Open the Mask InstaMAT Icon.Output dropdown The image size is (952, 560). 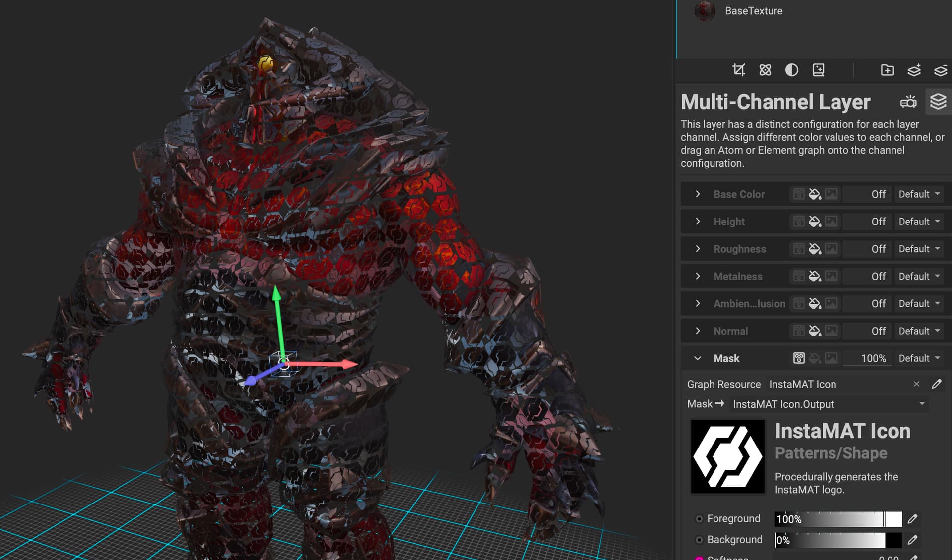829,404
